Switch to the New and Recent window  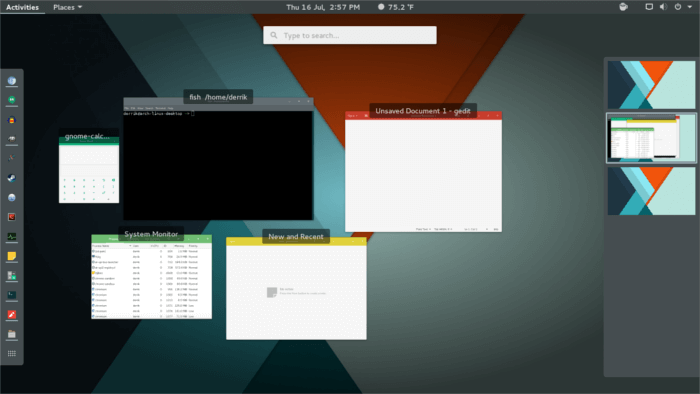[x=296, y=288]
